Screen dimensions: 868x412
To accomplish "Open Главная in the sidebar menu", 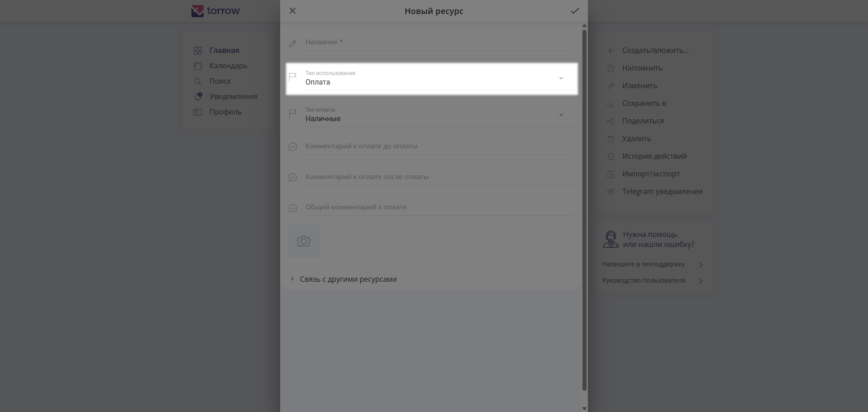I will point(224,50).
